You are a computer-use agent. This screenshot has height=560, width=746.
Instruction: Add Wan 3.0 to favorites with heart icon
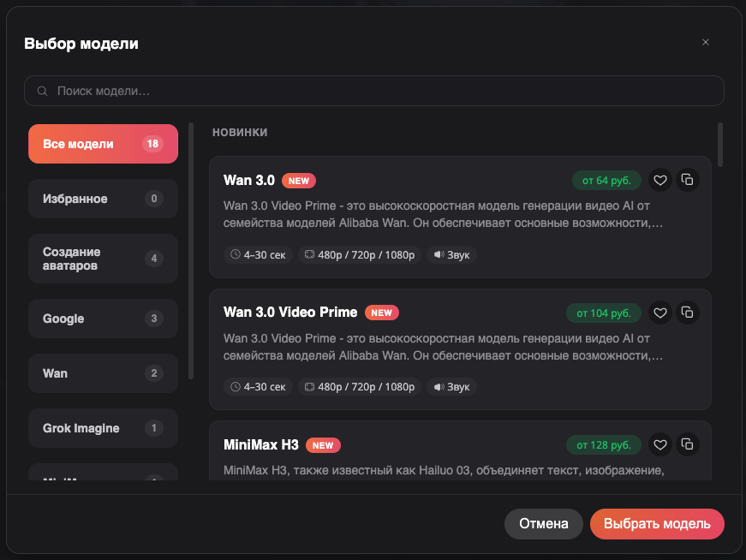(659, 181)
